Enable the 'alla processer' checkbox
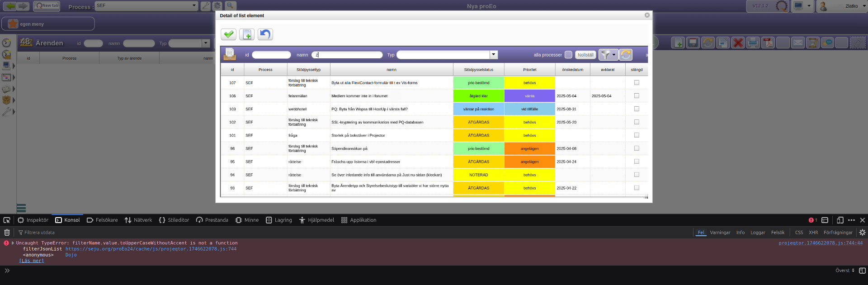The image size is (868, 285). (568, 55)
